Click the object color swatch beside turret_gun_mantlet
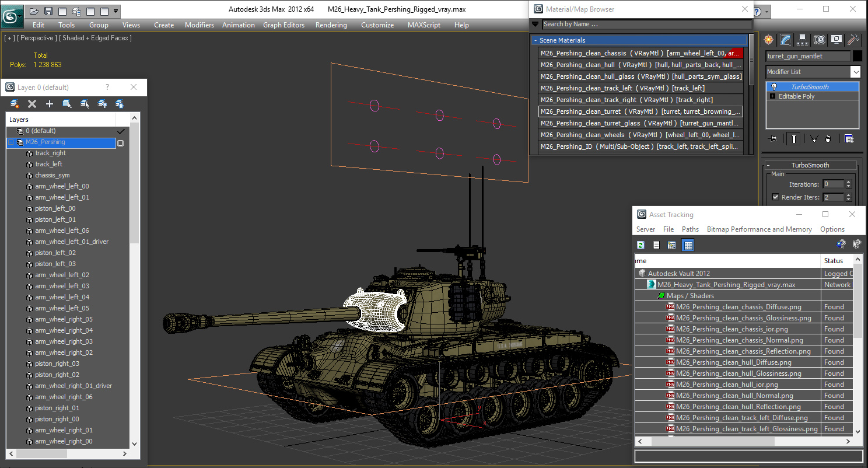This screenshot has width=868, height=468. (x=857, y=56)
